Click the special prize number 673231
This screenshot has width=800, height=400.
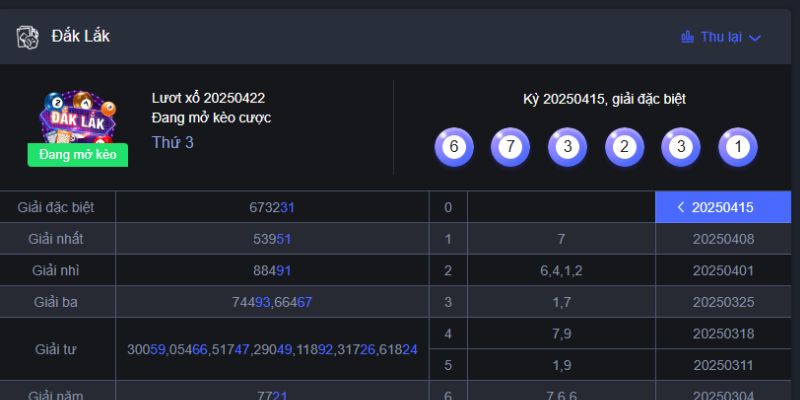tap(272, 208)
